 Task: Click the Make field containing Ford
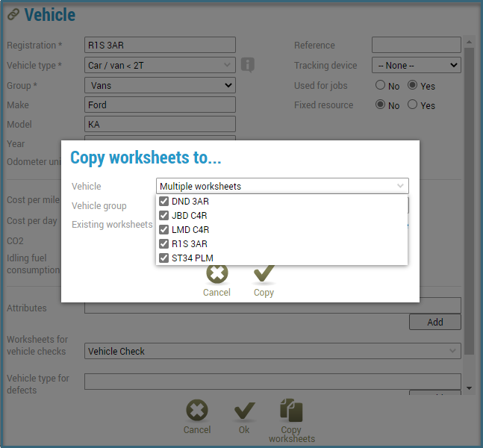[x=161, y=105]
